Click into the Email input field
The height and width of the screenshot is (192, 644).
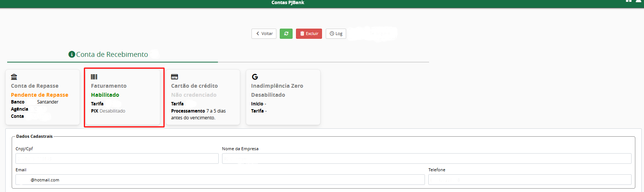(220, 180)
